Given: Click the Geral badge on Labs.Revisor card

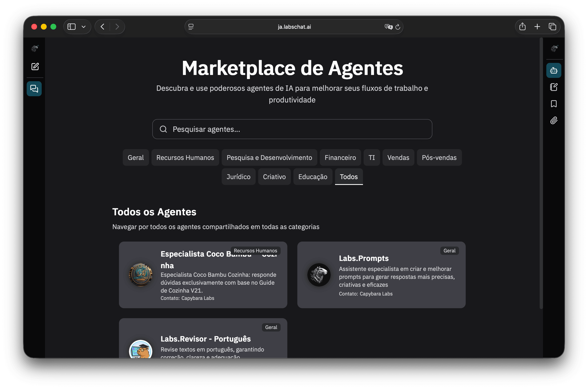Looking at the screenshot, I should (x=271, y=327).
